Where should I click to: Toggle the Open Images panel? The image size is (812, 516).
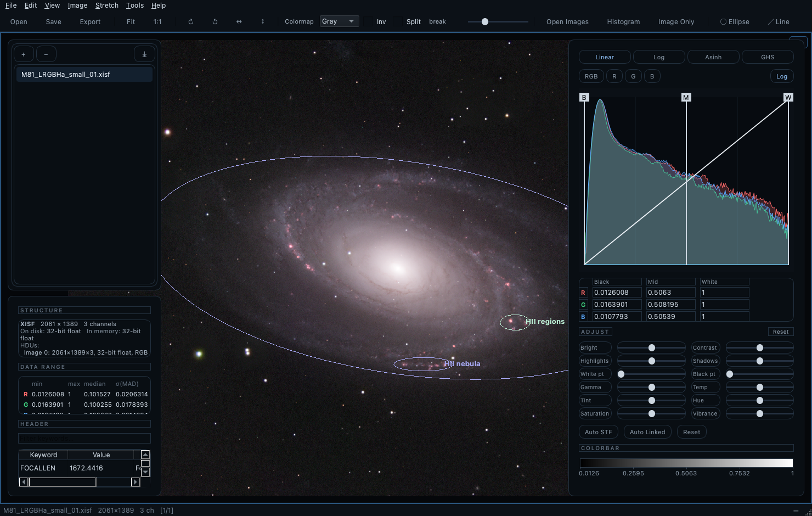pyautogui.click(x=567, y=22)
